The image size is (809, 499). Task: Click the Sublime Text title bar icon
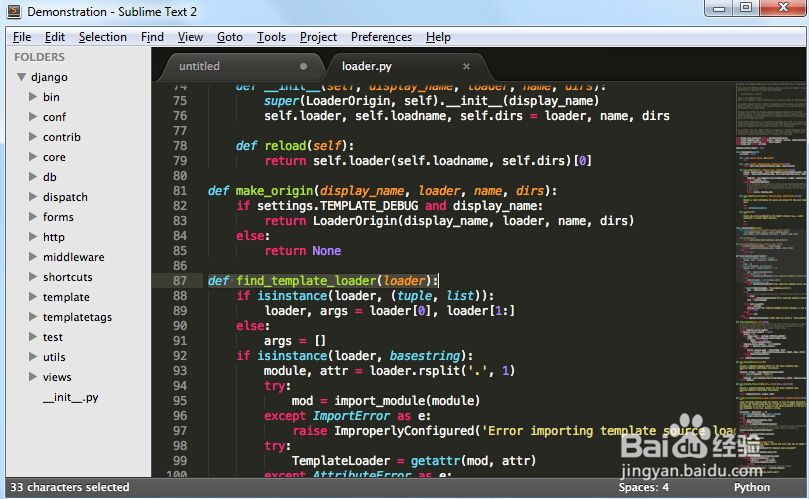click(14, 11)
